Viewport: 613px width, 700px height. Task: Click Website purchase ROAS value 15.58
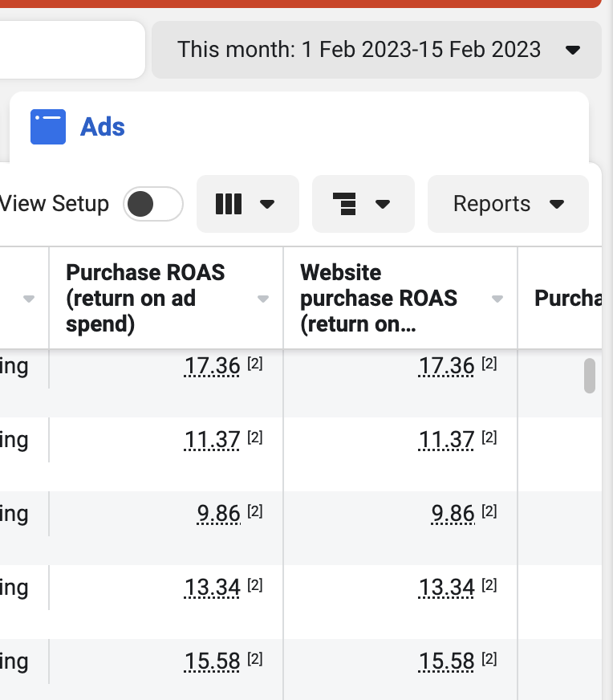point(446,661)
